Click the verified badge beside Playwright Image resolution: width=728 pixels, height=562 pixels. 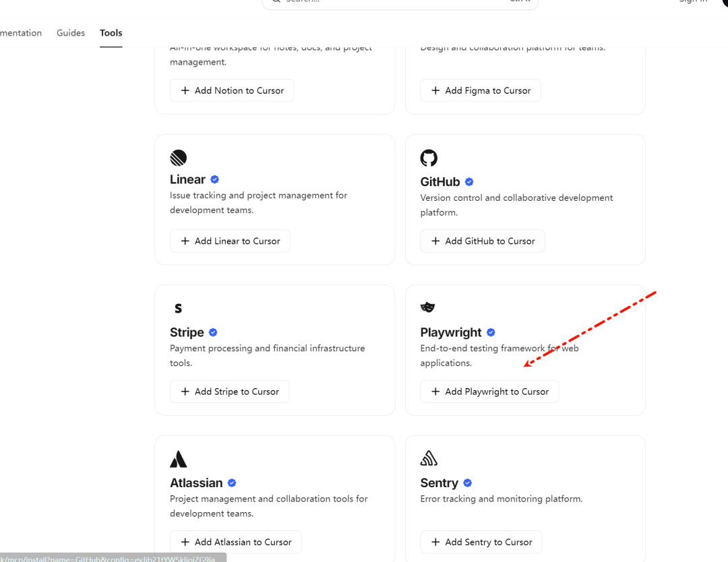click(491, 332)
